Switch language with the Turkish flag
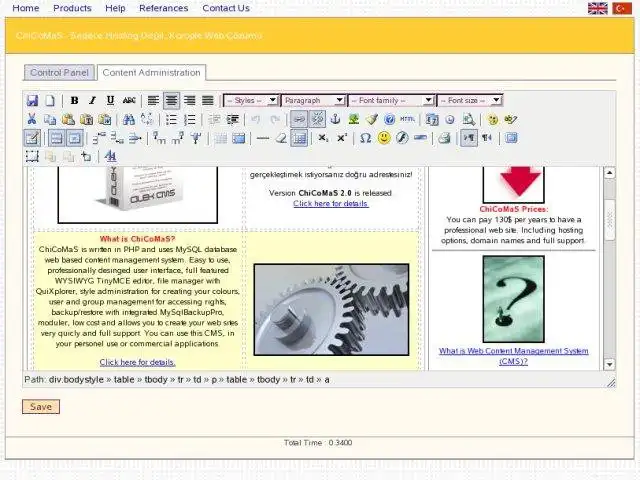 coord(622,8)
